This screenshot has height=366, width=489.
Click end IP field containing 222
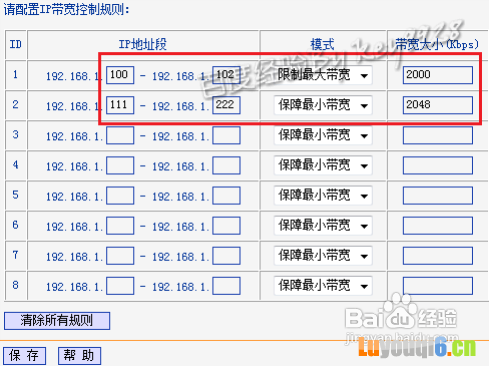click(226, 105)
